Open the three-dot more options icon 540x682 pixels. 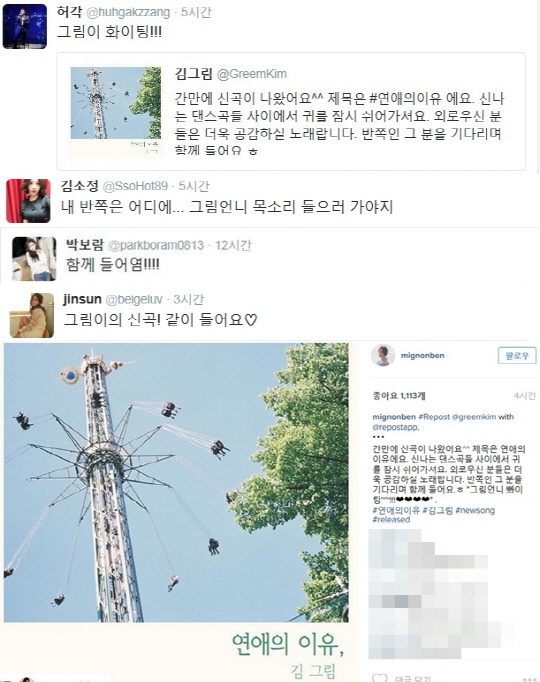tap(529, 679)
